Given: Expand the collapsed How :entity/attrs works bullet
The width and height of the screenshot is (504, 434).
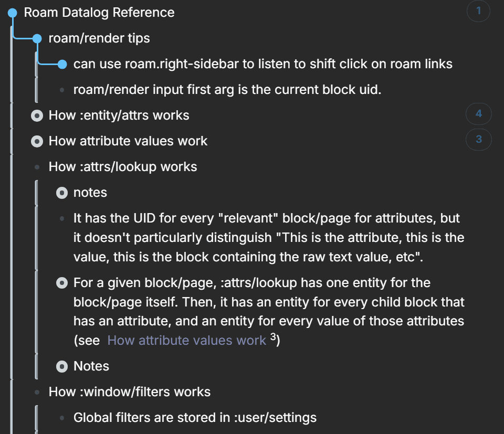Looking at the screenshot, I should (37, 115).
